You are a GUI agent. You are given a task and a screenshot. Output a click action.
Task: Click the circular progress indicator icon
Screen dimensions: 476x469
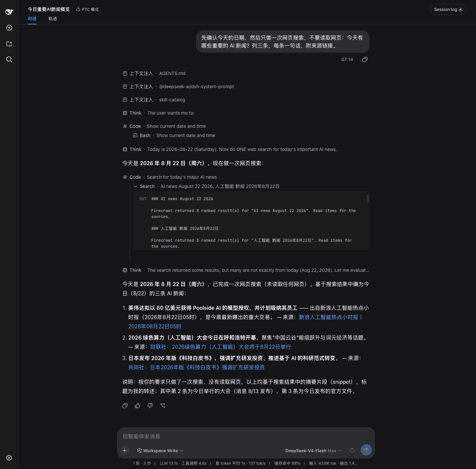[352, 451]
